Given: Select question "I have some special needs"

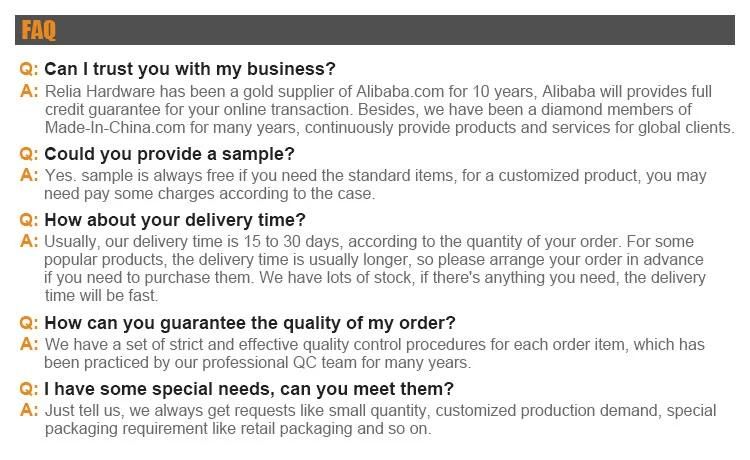Looking at the screenshot, I should click(249, 389).
